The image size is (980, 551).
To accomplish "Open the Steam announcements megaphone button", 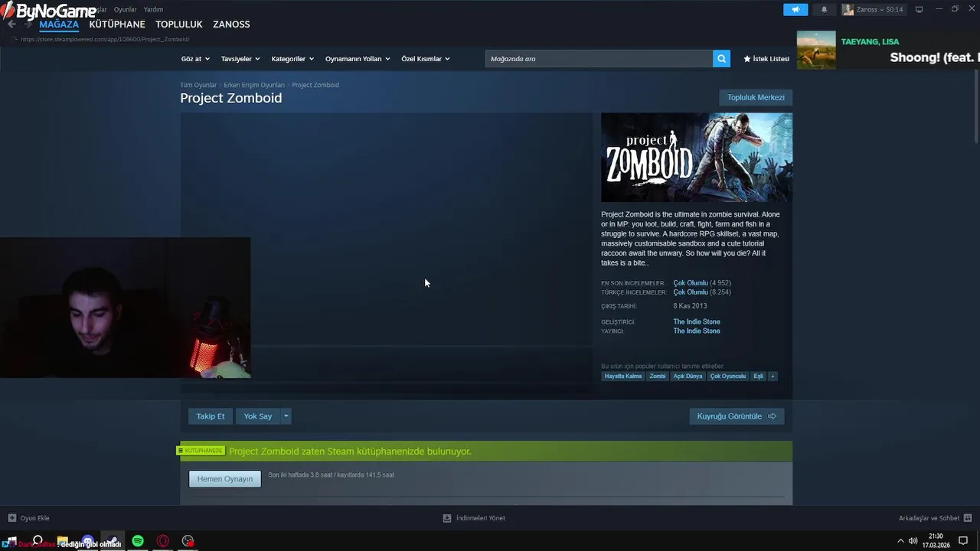I will pyautogui.click(x=795, y=9).
